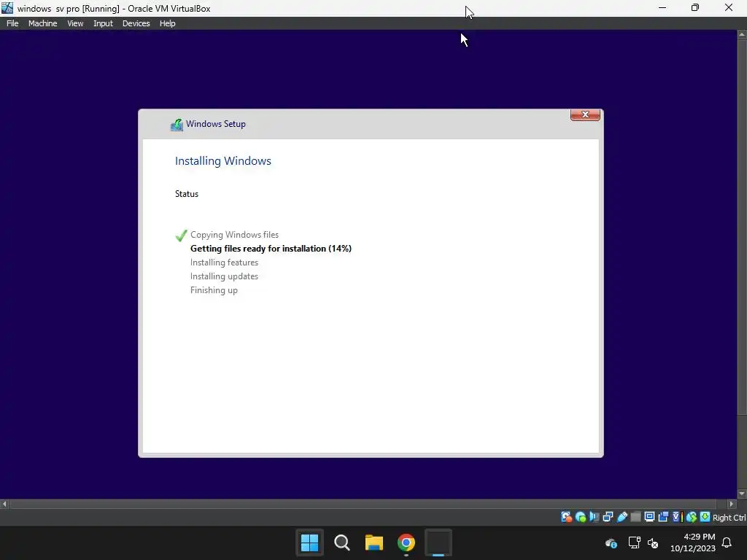Click the VirtualBox VM taskbar button
The width and height of the screenshot is (747, 560).
pyautogui.click(x=438, y=542)
